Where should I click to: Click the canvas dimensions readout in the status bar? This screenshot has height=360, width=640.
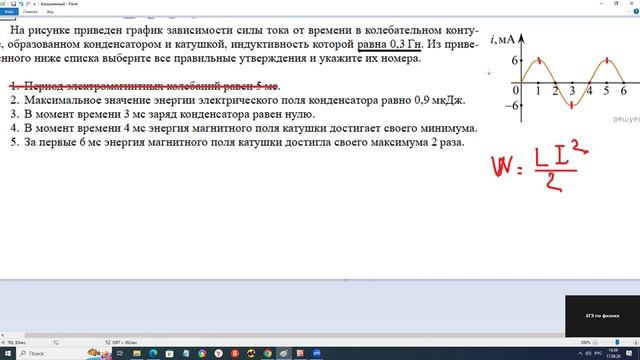click(x=121, y=343)
